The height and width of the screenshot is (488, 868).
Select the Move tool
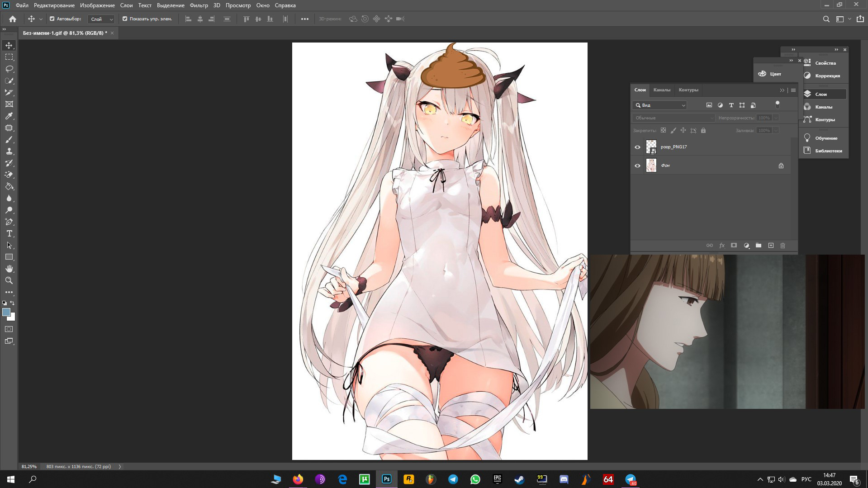[9, 45]
